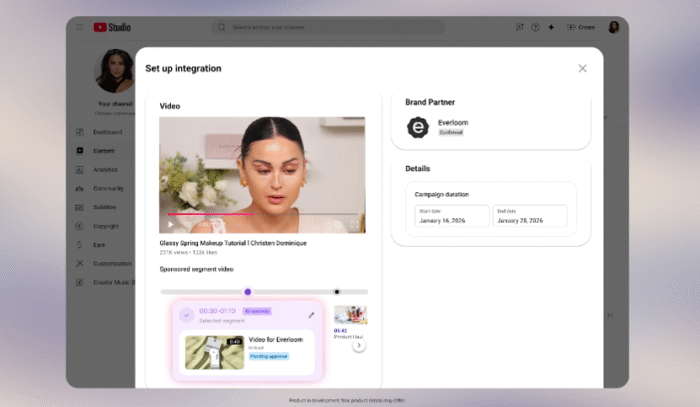Click the End date field January 28, 2026
This screenshot has width=700, height=407.
click(530, 216)
